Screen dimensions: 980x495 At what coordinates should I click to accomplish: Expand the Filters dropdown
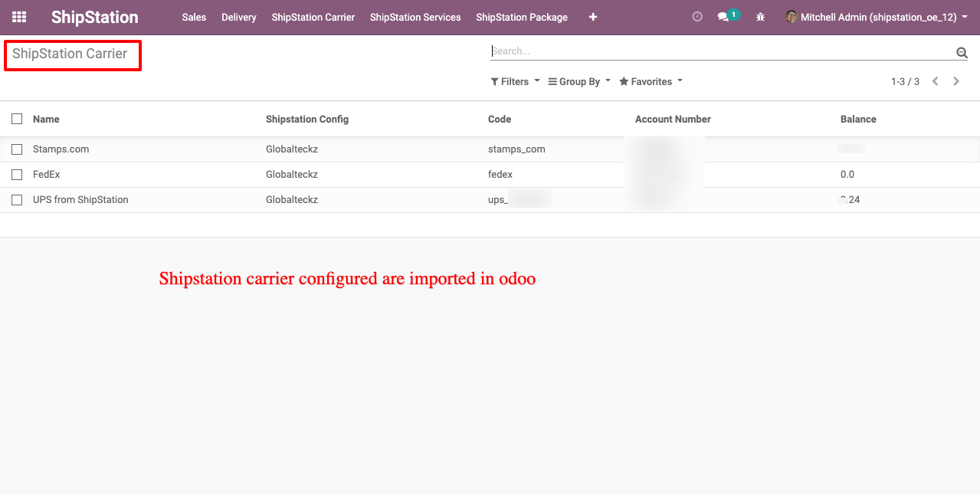(515, 82)
